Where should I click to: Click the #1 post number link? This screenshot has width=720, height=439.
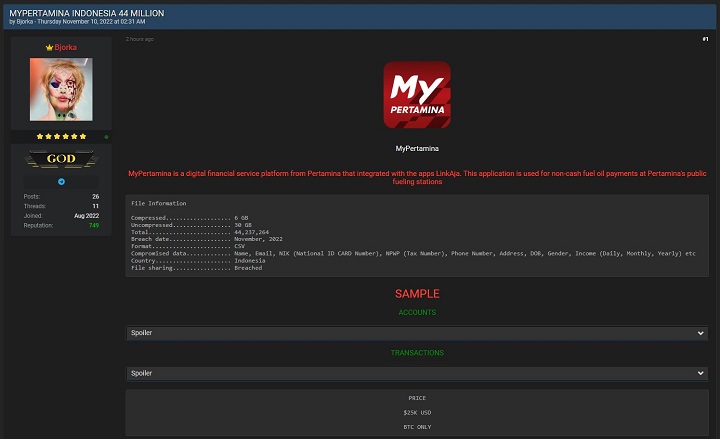coord(704,39)
